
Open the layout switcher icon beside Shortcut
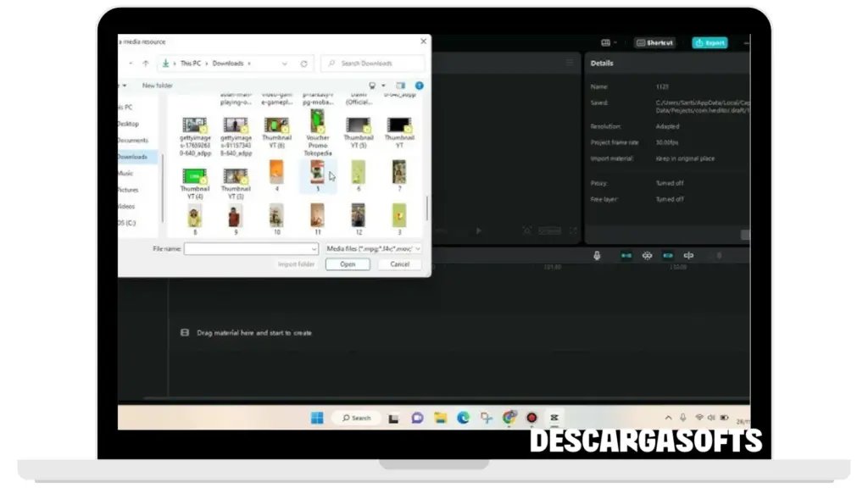tap(605, 42)
